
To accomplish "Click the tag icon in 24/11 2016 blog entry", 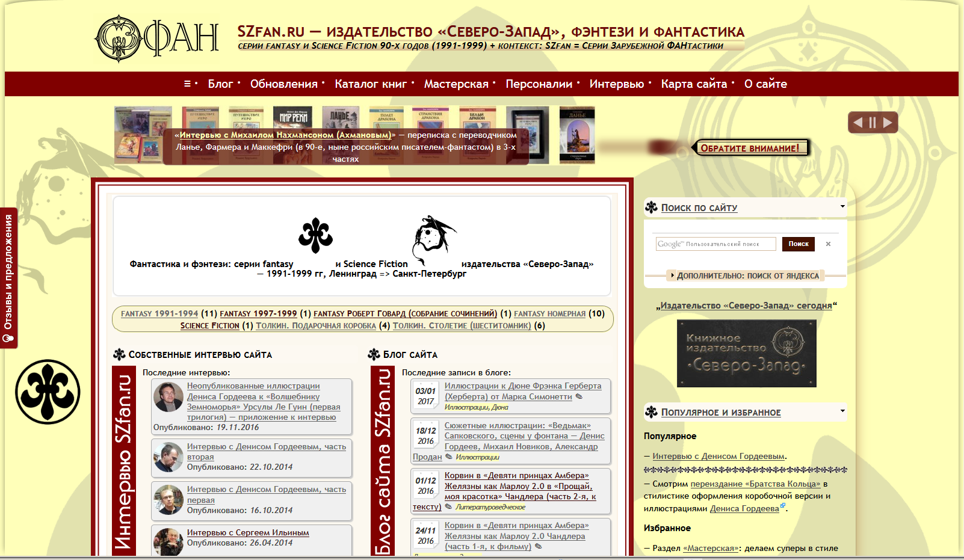I will pos(538,546).
